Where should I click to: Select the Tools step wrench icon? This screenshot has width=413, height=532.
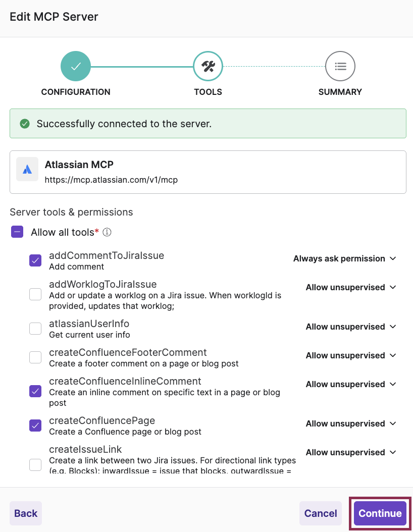point(208,66)
